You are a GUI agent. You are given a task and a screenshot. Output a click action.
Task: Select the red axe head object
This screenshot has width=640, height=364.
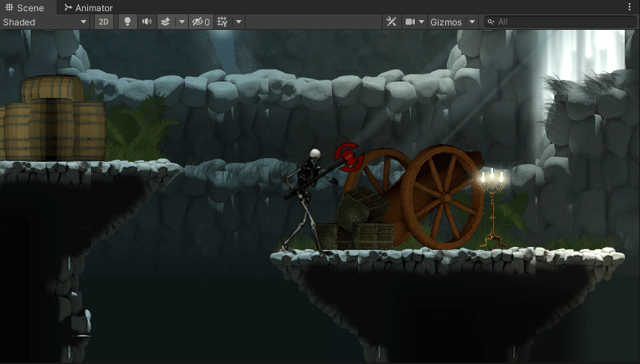click(x=348, y=157)
